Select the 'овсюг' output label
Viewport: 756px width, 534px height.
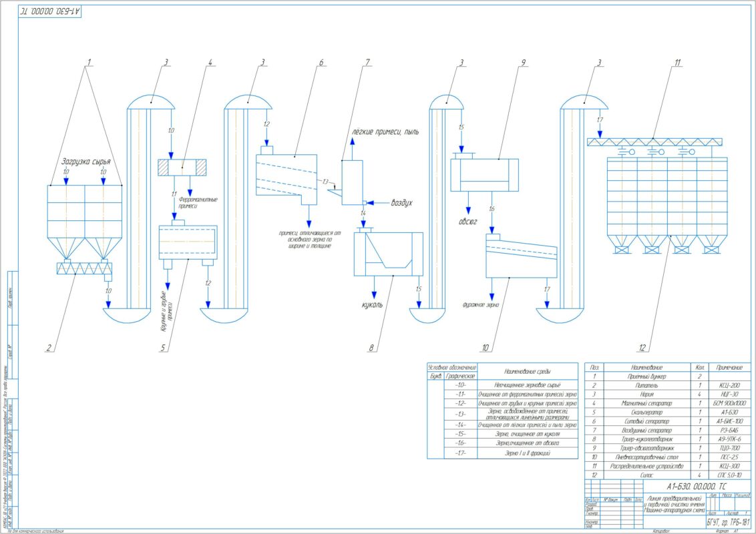pos(467,222)
